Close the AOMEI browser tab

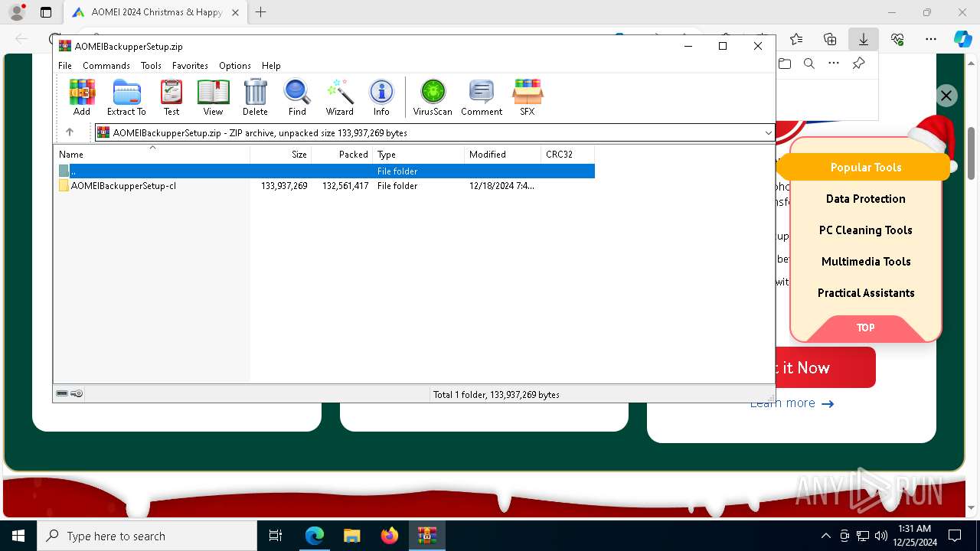[235, 12]
